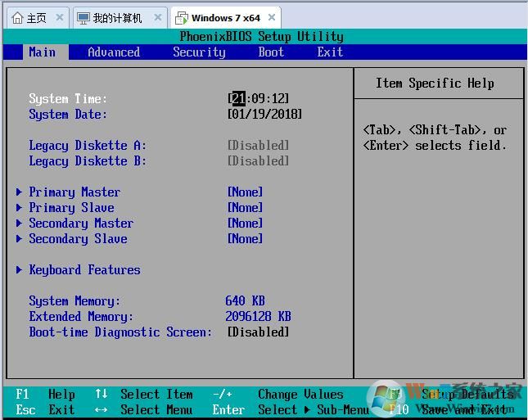Image resolution: width=528 pixels, height=420 pixels.
Task: Expand the Keyboard Features submenu arrow
Action: coord(19,270)
